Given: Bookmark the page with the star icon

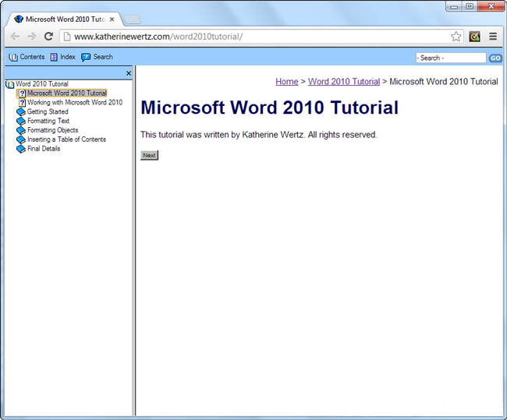Looking at the screenshot, I should click(x=456, y=37).
